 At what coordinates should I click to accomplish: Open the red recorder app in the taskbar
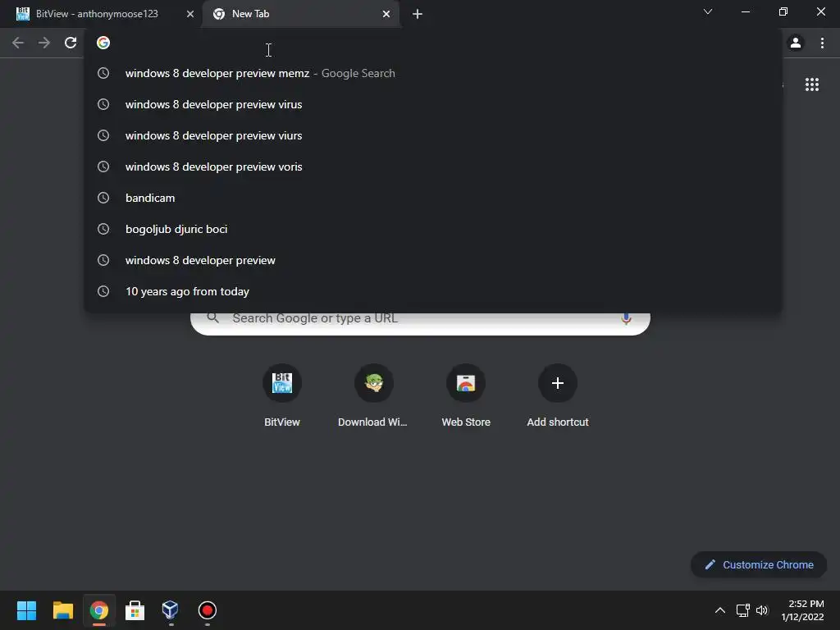pos(208,610)
